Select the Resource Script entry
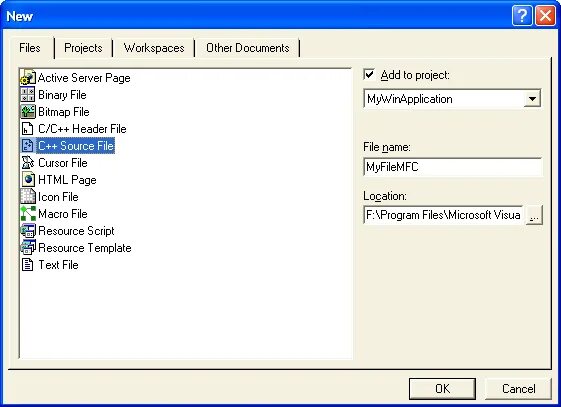This screenshot has height=407, width=561. (x=76, y=231)
